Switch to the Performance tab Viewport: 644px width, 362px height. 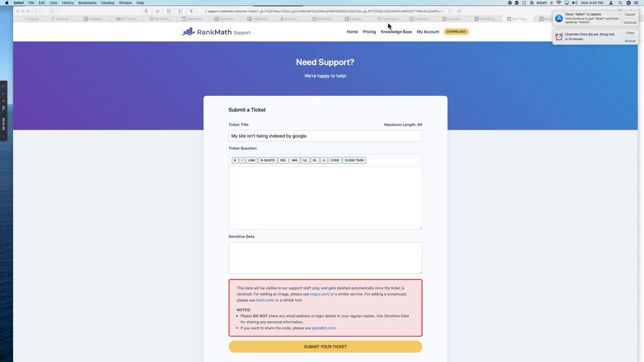pos(388,19)
